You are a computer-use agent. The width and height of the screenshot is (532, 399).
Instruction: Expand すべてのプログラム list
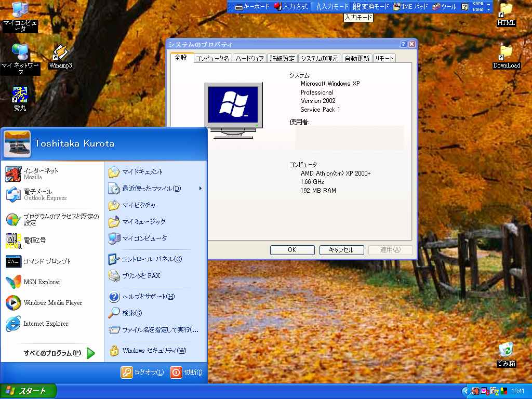pos(59,353)
